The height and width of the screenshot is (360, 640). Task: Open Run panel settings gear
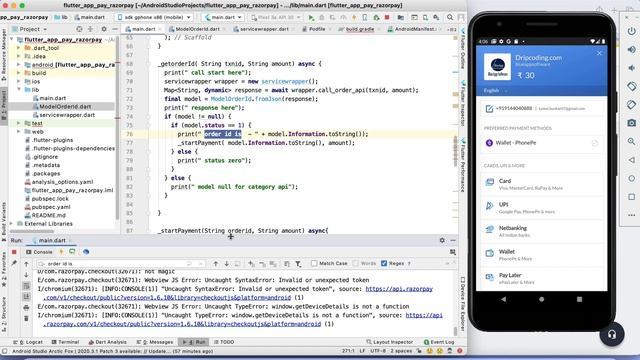(442, 240)
